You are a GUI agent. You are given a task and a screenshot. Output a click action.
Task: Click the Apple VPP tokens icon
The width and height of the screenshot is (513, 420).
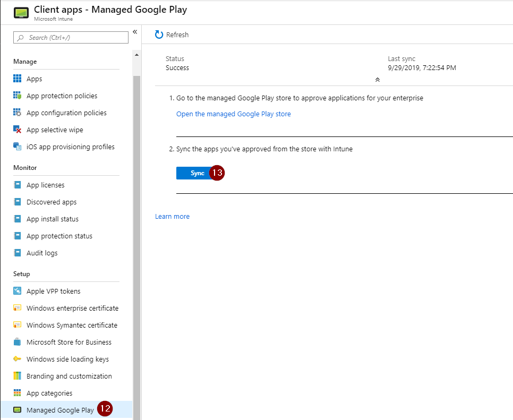pyautogui.click(x=17, y=292)
